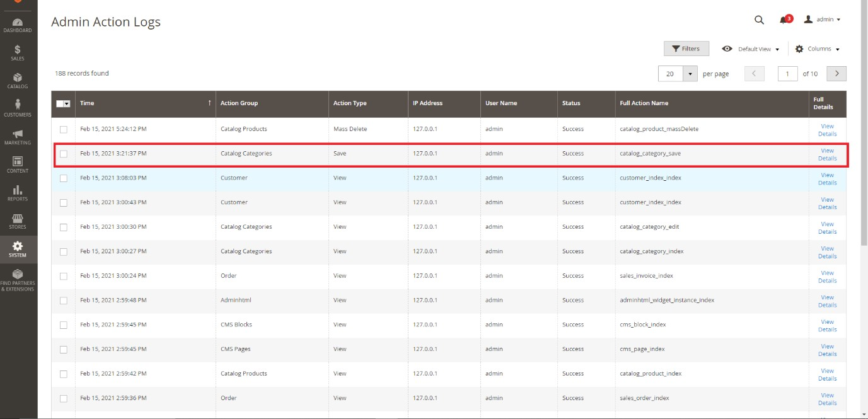Image resolution: width=868 pixels, height=419 pixels.
Task: View Details for cms_page_index
Action: point(827,350)
